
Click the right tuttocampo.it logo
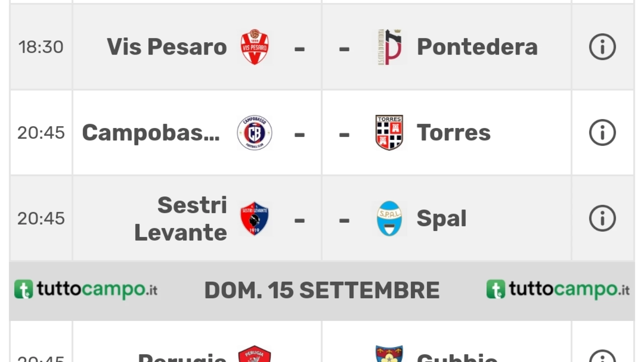(x=558, y=290)
